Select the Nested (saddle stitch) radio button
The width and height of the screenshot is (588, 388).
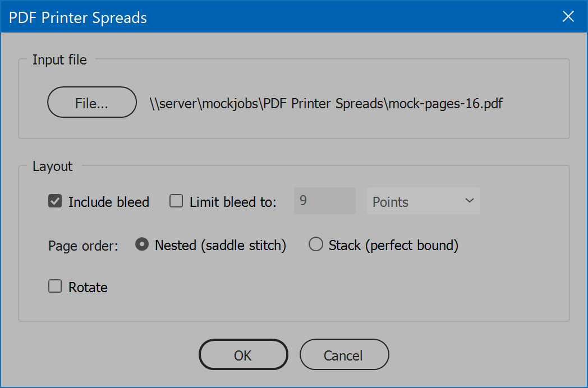[143, 245]
